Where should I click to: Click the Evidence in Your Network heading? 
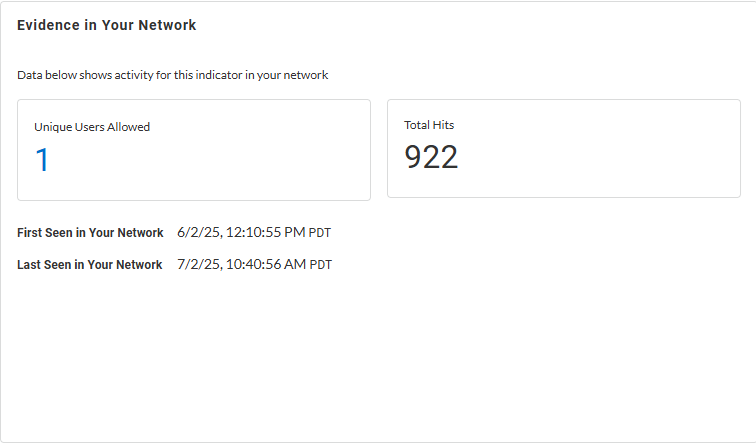[x=107, y=25]
